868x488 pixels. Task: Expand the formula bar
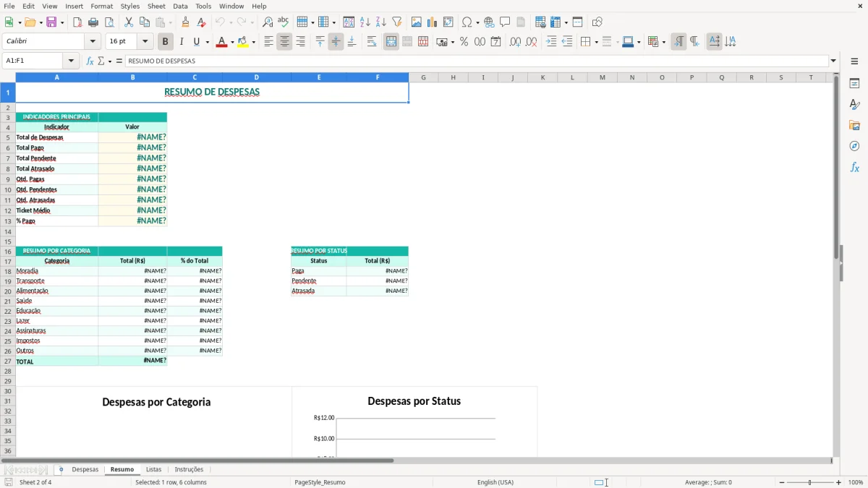(x=833, y=61)
